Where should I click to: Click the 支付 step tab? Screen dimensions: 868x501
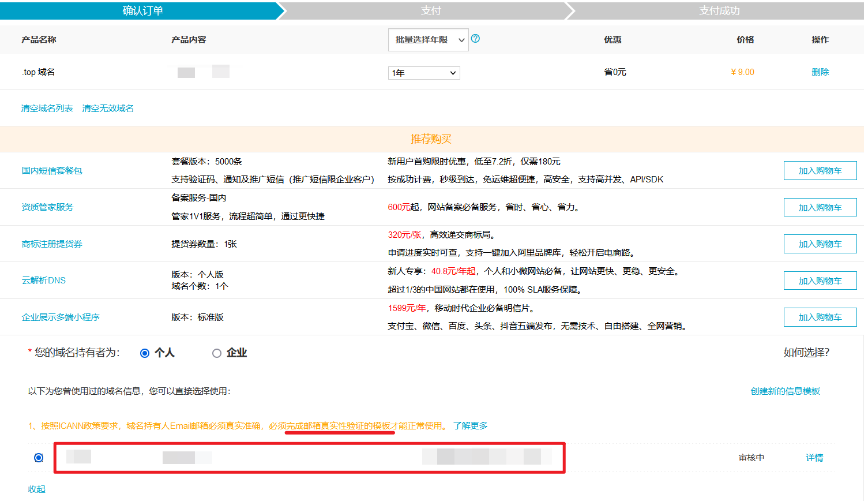(x=431, y=10)
